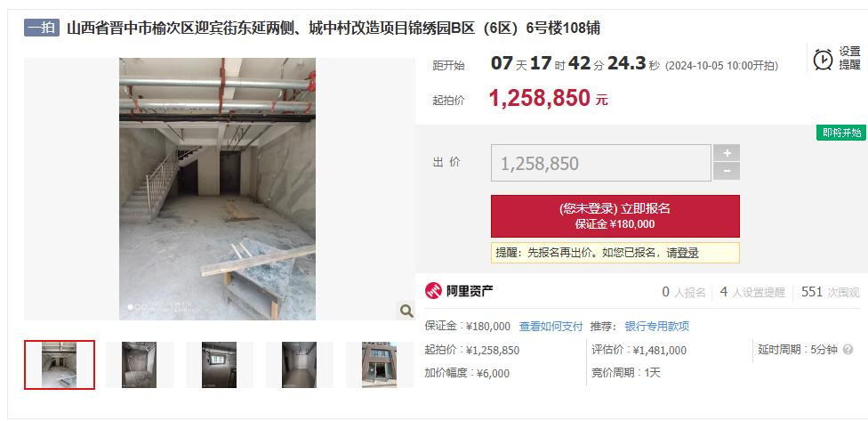Click the magnifier zoom icon on photo

coord(406,312)
